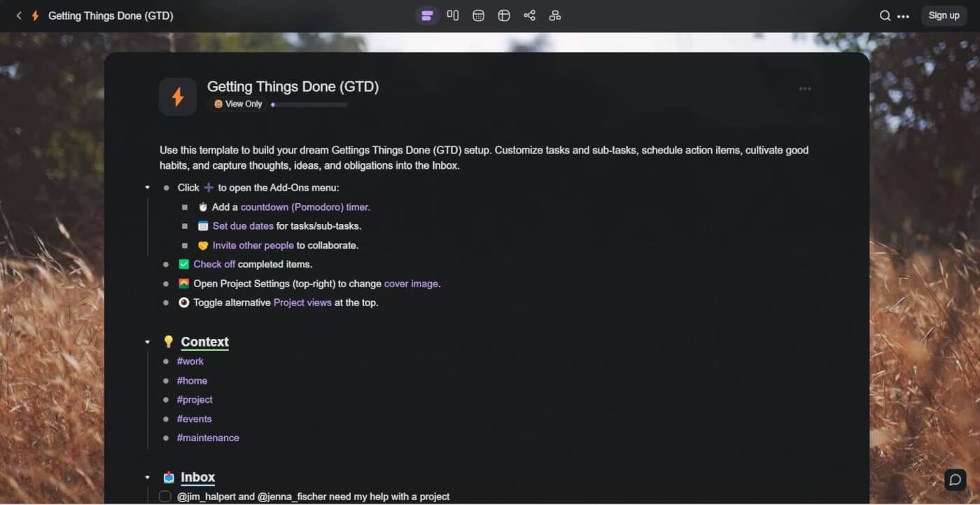Collapse the Context section
The image size is (980, 505).
click(147, 342)
